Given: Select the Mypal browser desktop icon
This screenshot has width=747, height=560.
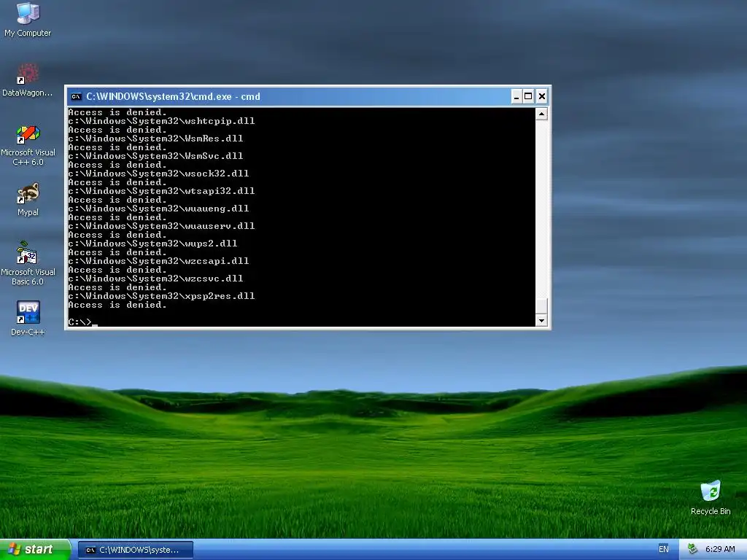Looking at the screenshot, I should 28,200.
